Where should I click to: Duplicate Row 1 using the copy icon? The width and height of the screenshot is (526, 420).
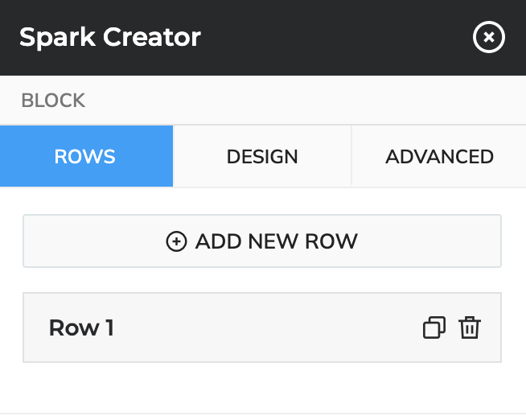pyautogui.click(x=434, y=327)
